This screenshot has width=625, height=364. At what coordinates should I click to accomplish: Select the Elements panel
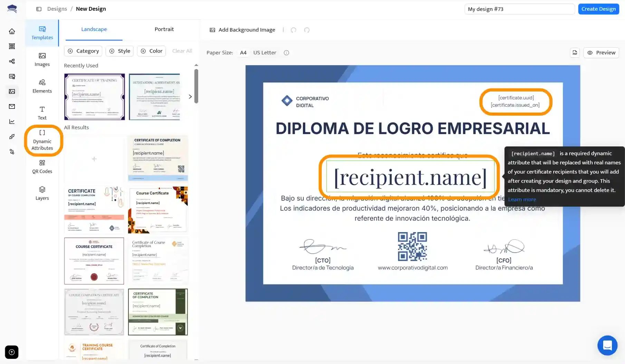[x=42, y=86]
